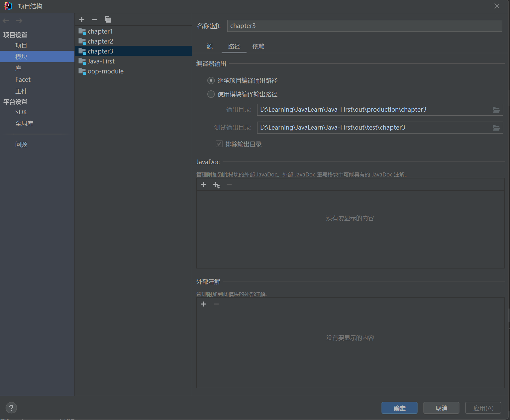This screenshot has height=420, width=510.
Task: Click the JavaDoc remove minus icon
Action: tap(229, 184)
